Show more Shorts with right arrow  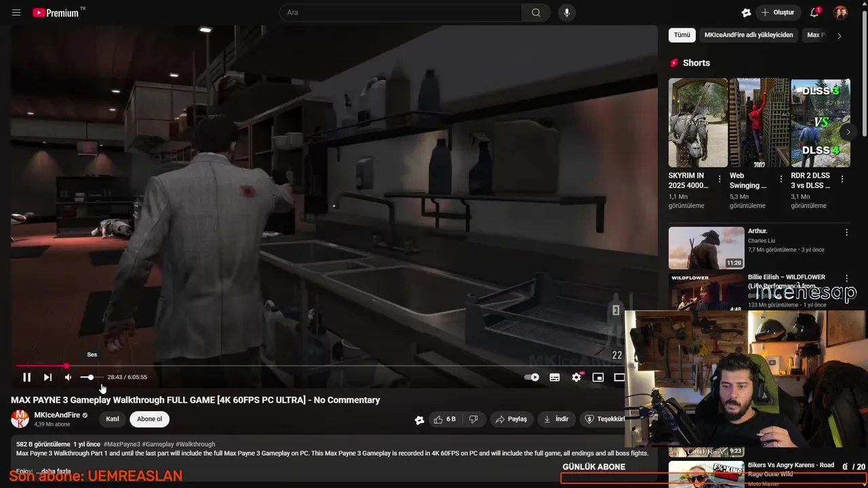point(848,132)
